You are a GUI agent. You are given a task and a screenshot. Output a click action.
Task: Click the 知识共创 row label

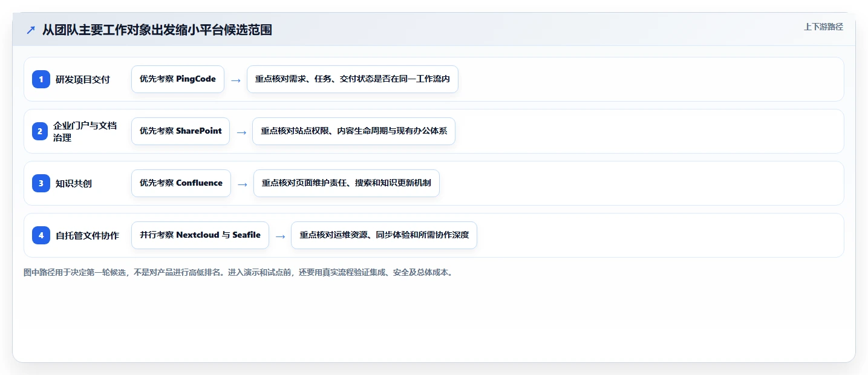point(74,183)
